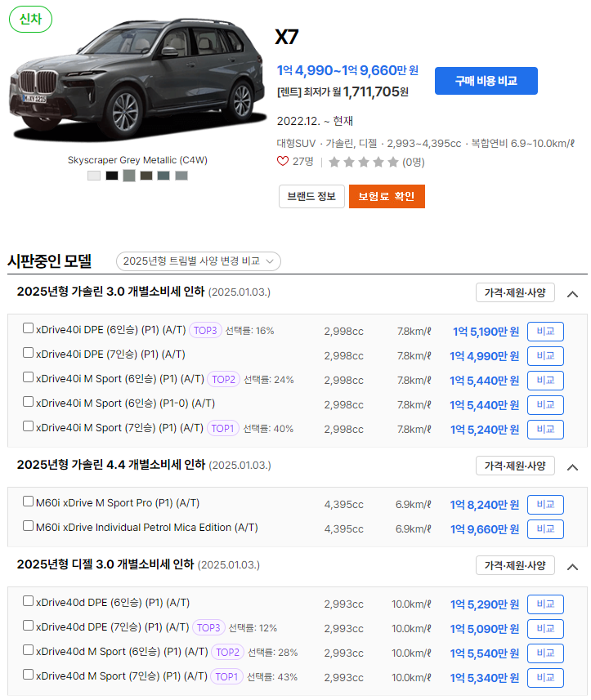This screenshot has height=700, width=591.
Task: Open 가격·제원·사양 for 디젤 3.0
Action: [x=515, y=565]
